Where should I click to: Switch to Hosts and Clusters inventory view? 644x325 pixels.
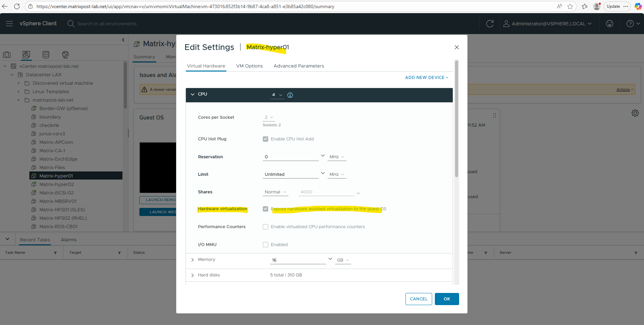7,55
